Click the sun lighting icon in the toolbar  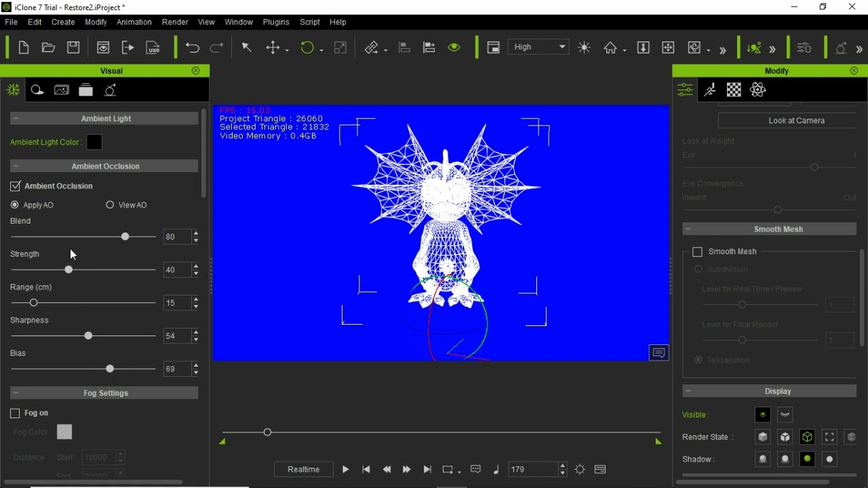point(585,47)
